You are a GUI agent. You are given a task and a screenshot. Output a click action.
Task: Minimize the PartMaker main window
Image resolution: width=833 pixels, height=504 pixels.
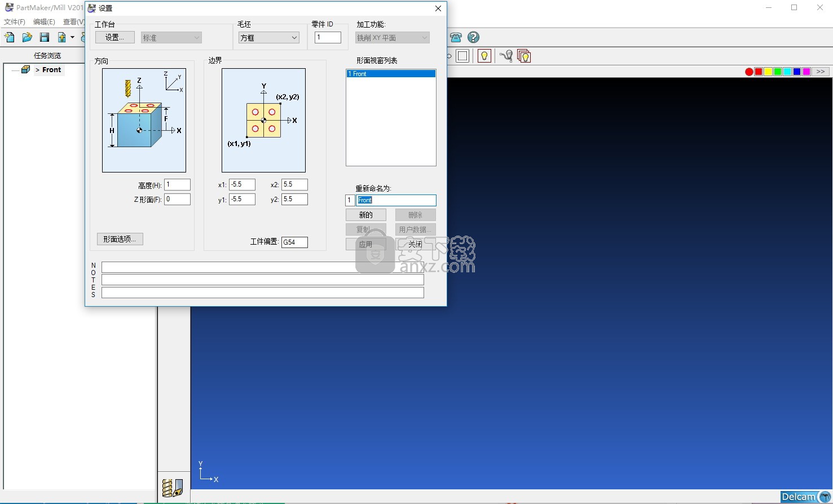tap(769, 7)
